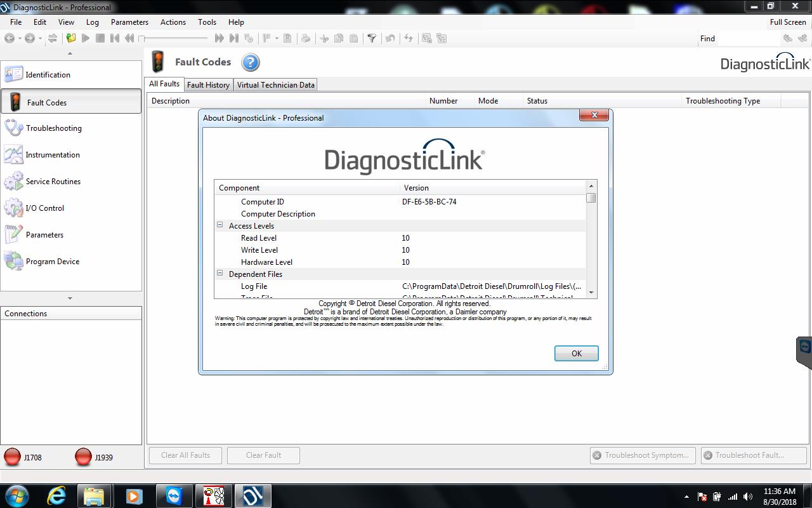Click the Troubleshoot Symptom button
The width and height of the screenshot is (812, 508).
[x=641, y=455]
